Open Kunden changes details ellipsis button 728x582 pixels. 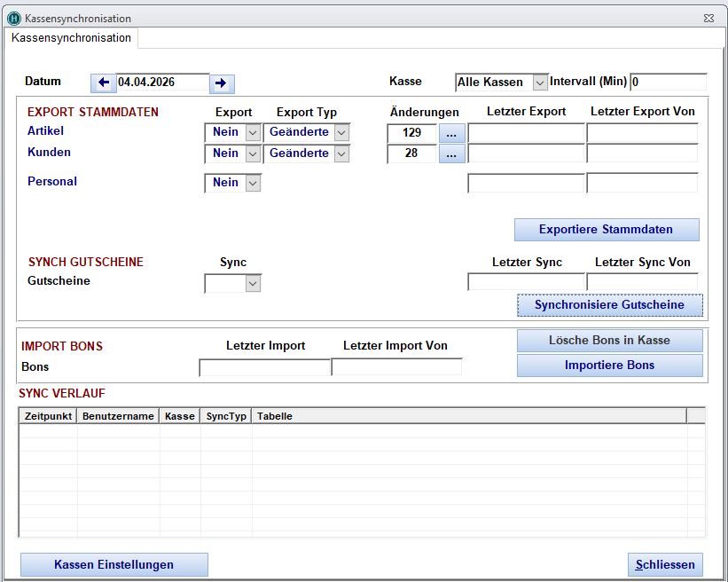click(x=452, y=154)
